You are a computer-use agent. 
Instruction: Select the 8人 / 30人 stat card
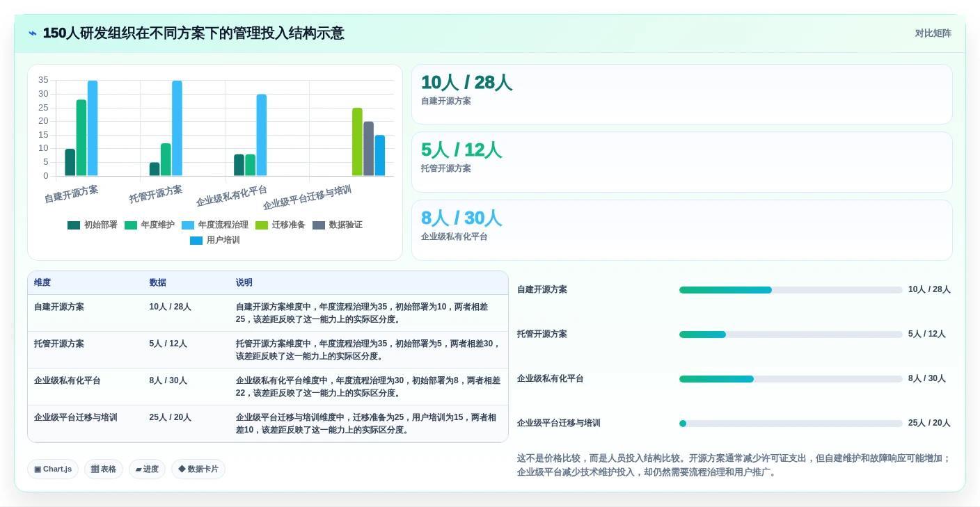(682, 230)
